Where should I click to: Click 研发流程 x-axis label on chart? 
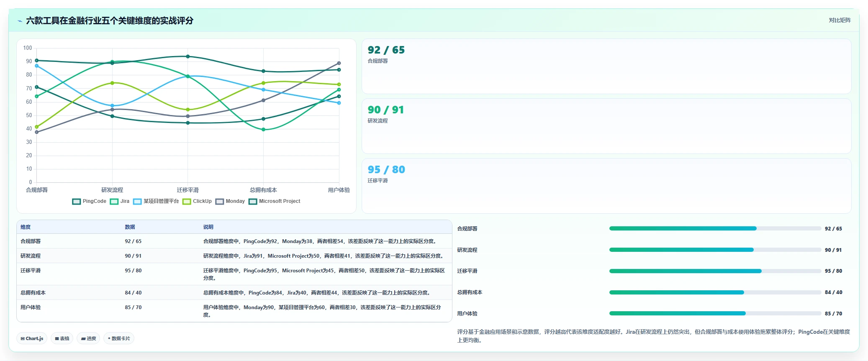click(x=112, y=190)
